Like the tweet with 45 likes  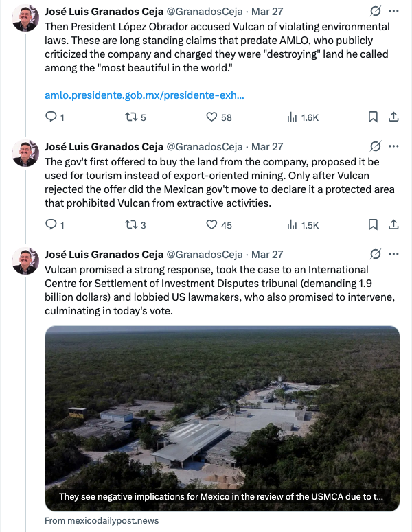(212, 224)
